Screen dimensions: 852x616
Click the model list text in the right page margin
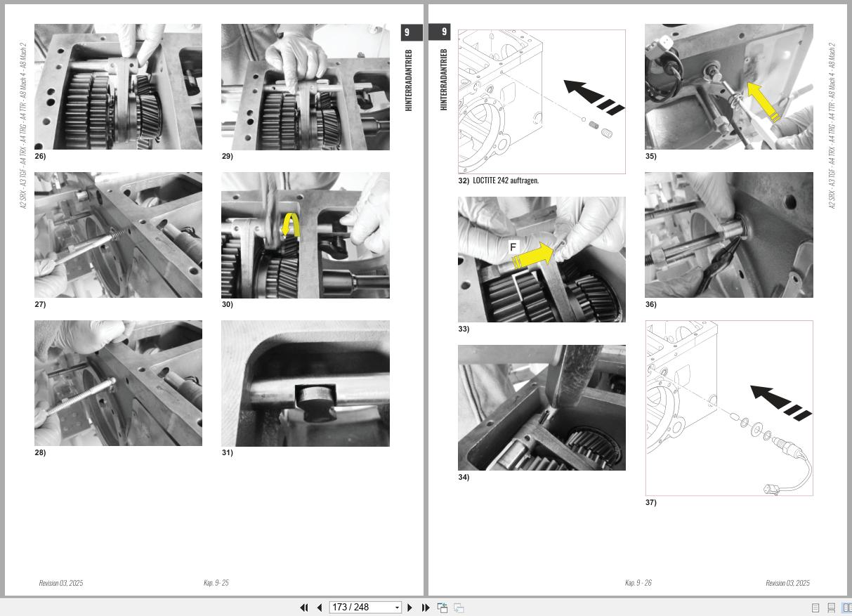tap(832, 125)
